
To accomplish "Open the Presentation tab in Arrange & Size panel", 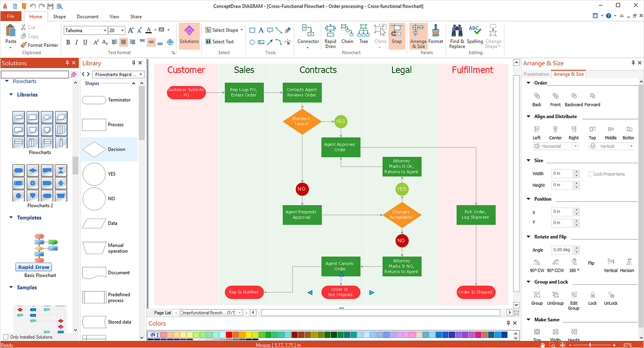I will coord(536,74).
